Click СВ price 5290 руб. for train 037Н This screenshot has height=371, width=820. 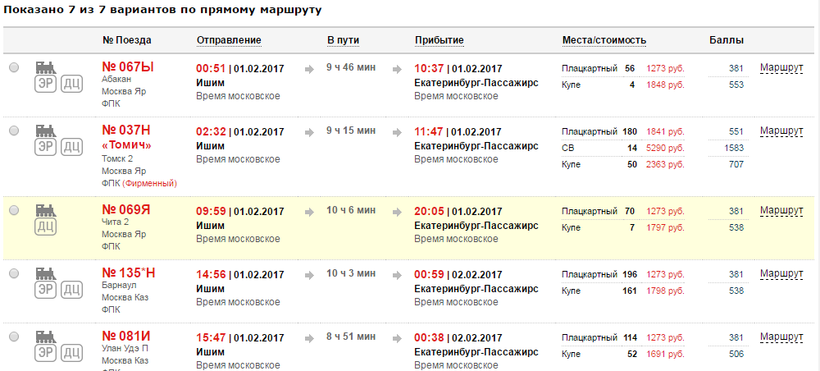click(x=665, y=148)
